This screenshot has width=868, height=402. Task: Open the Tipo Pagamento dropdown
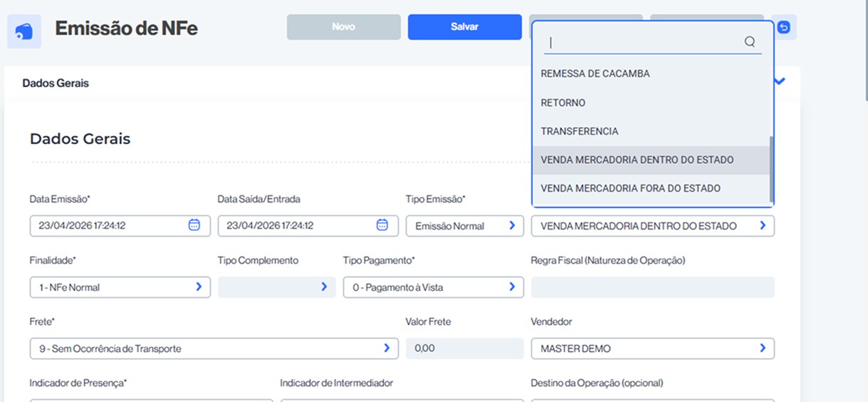pyautogui.click(x=434, y=287)
